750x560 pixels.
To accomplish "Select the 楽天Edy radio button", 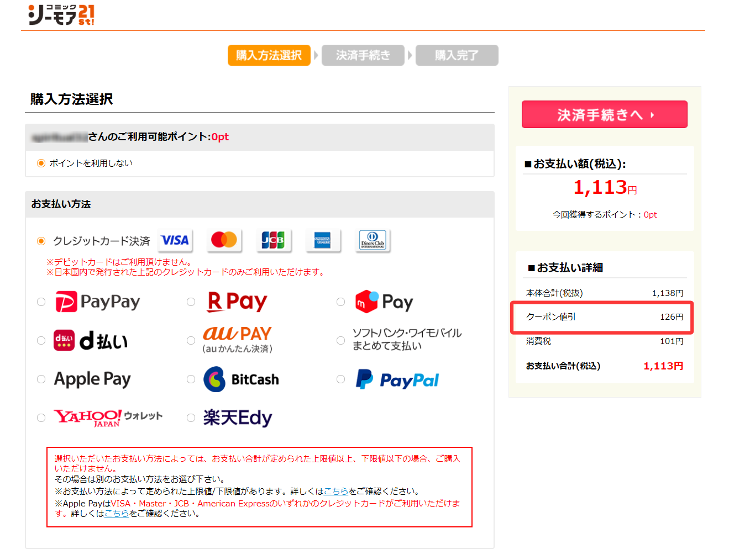I will tap(191, 418).
